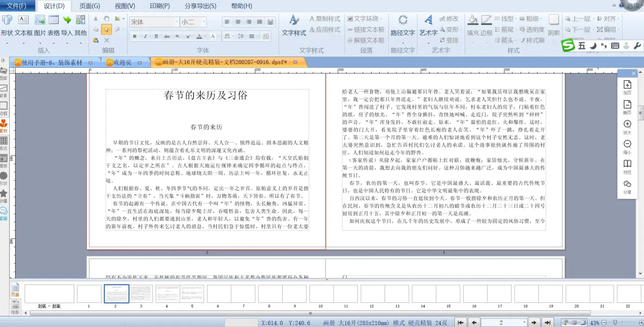Select the hand pan tool
The height and width of the screenshot is (327, 644).
(106, 19)
